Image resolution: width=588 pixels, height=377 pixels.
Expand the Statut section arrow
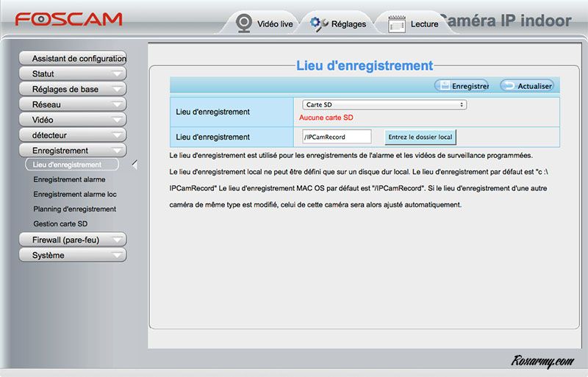coord(116,74)
